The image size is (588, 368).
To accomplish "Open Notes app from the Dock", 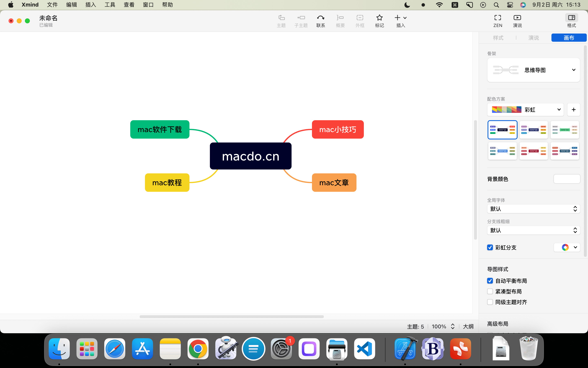I will 170,349.
